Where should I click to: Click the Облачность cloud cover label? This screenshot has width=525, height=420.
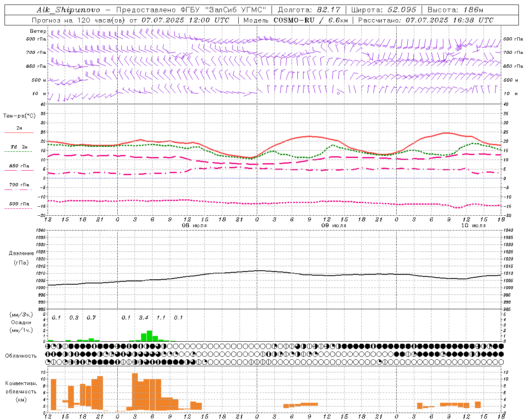(x=21, y=356)
